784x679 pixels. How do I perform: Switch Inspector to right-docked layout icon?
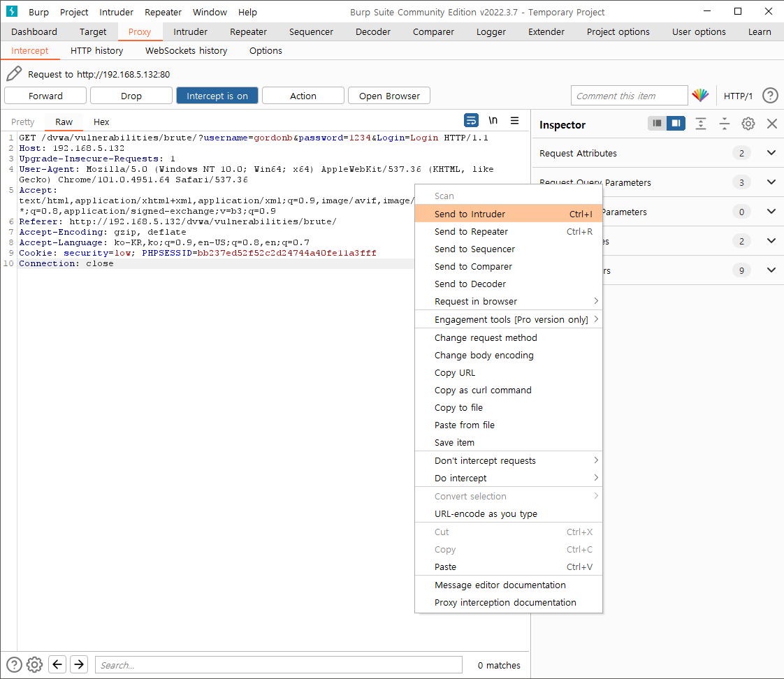pyautogui.click(x=676, y=123)
